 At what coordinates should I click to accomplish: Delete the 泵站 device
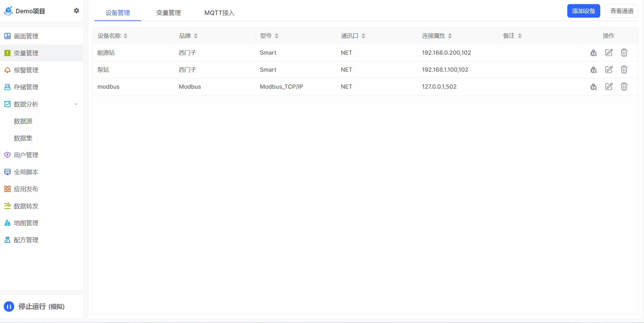[624, 70]
